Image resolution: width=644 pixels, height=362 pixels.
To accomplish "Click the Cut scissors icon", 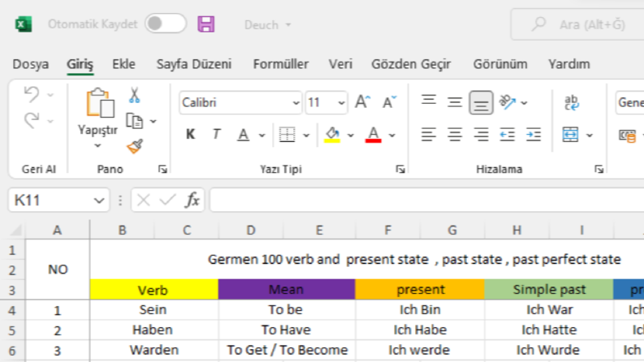I will tap(134, 95).
